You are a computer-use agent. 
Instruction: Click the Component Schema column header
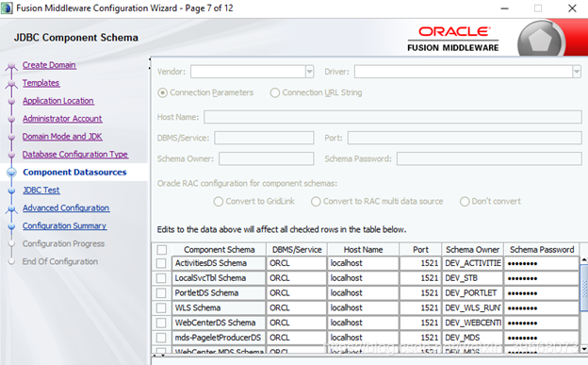coord(219,250)
